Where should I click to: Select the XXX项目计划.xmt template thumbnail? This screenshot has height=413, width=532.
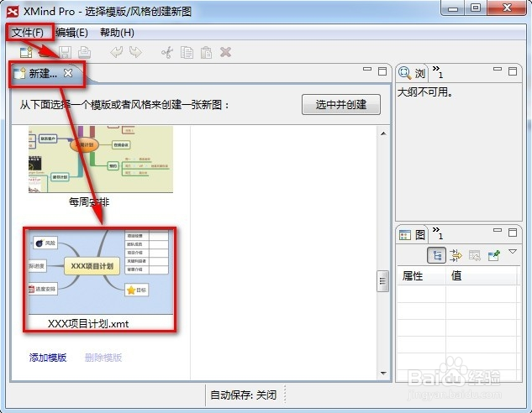coord(101,273)
